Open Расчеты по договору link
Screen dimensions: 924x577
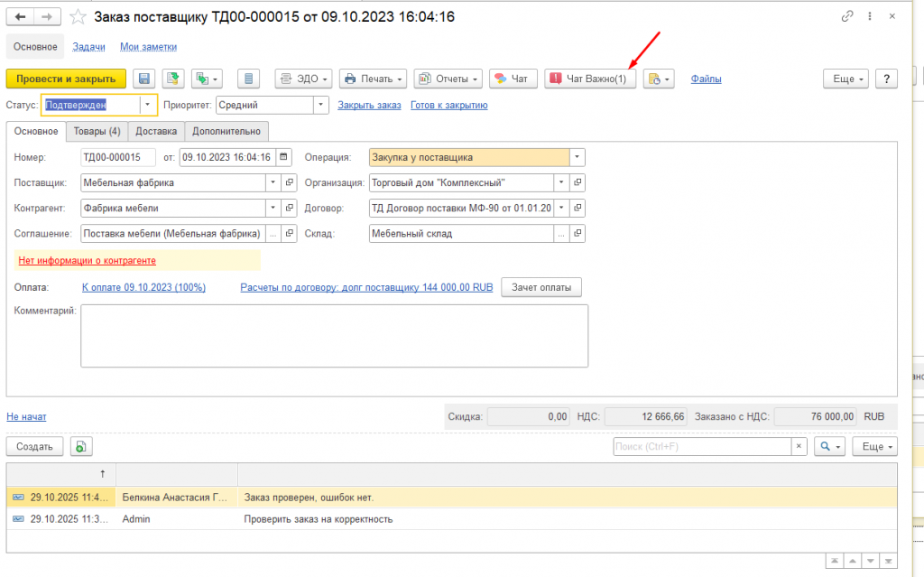(x=366, y=287)
